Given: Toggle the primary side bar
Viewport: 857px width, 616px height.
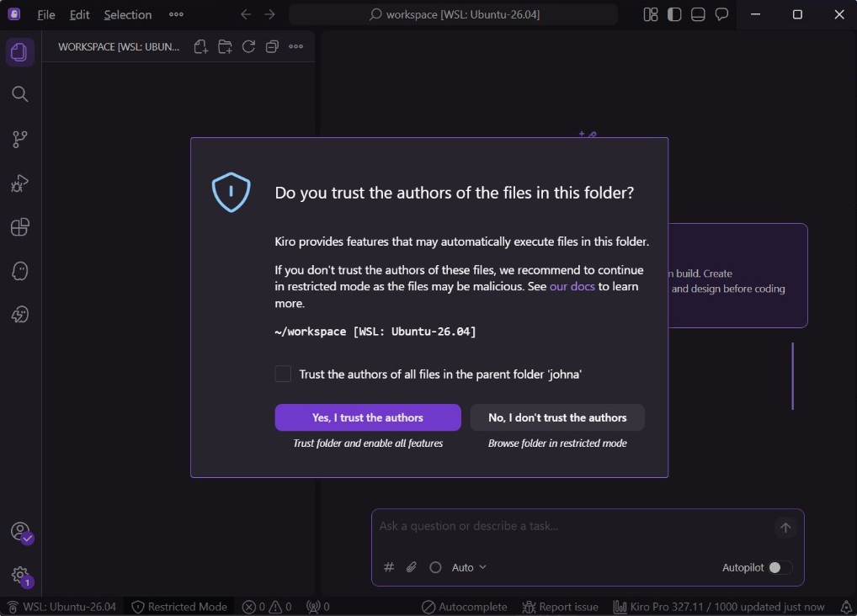Looking at the screenshot, I should click(x=674, y=15).
